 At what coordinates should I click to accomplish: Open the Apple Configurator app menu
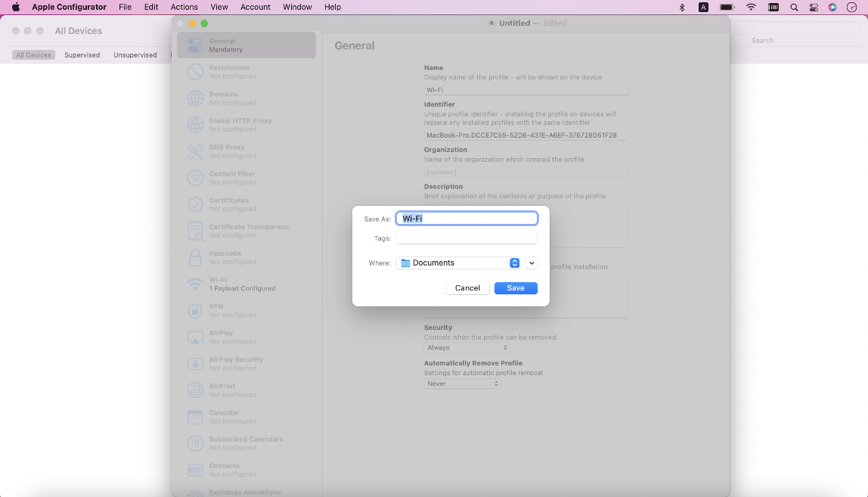(x=70, y=8)
